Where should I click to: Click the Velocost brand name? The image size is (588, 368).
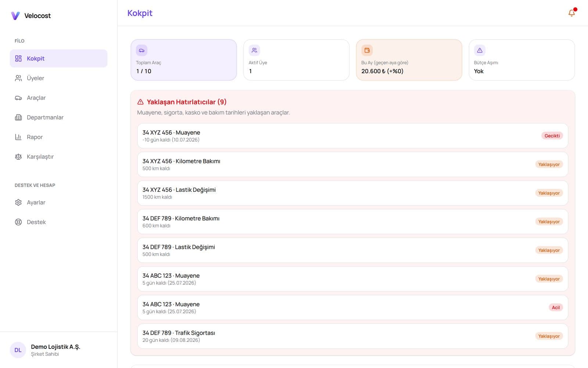(x=37, y=16)
